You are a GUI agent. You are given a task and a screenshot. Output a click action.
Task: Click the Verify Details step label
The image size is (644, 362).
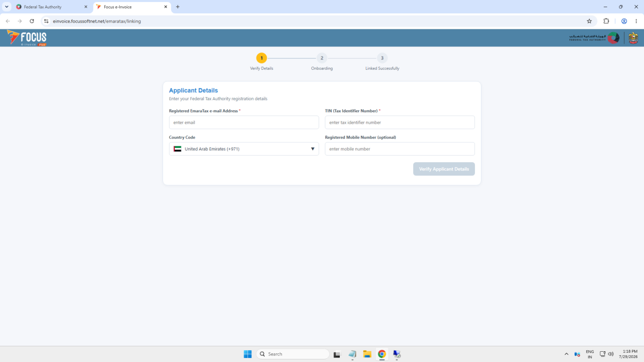tap(262, 68)
